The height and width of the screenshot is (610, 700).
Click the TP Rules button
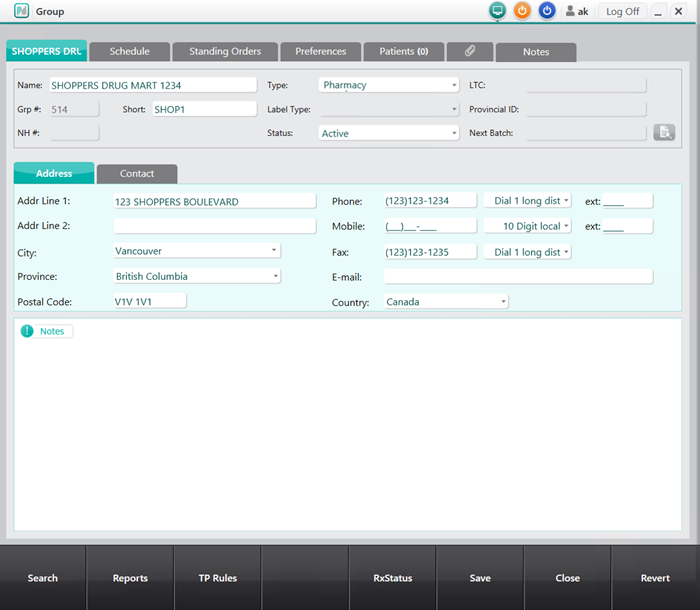[x=217, y=578]
